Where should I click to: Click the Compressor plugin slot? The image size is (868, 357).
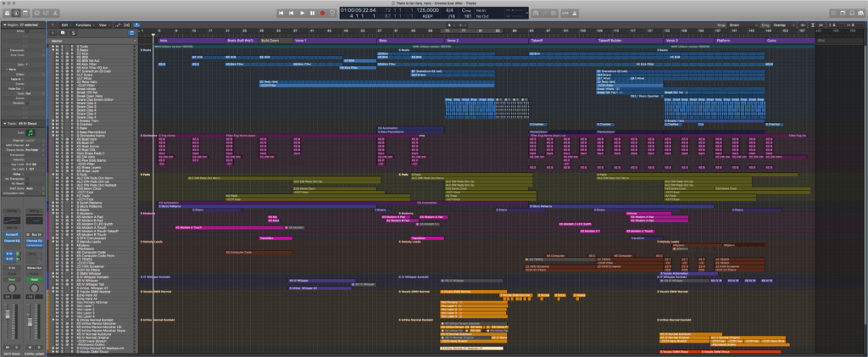(x=34, y=246)
